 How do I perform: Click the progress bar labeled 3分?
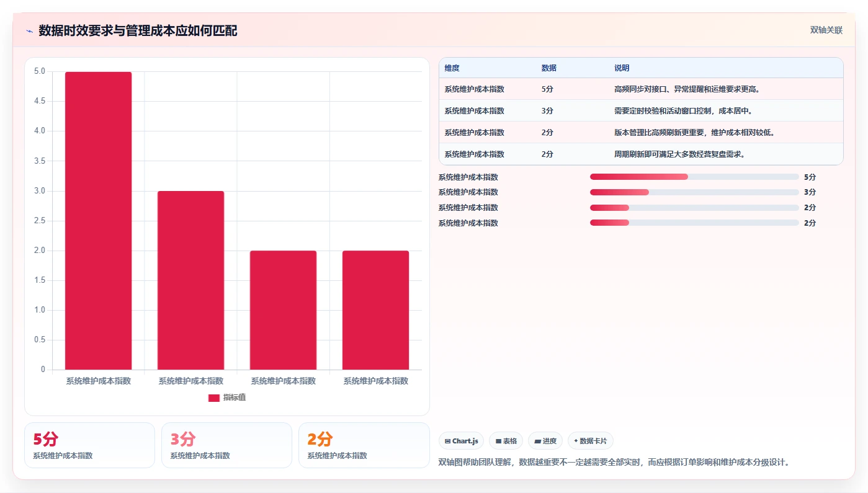[x=694, y=192]
